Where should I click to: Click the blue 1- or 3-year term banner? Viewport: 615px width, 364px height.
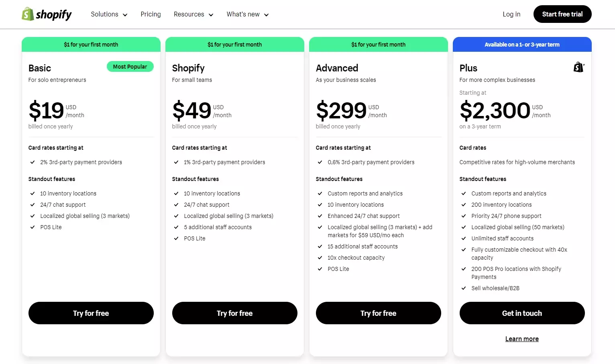pyautogui.click(x=522, y=45)
